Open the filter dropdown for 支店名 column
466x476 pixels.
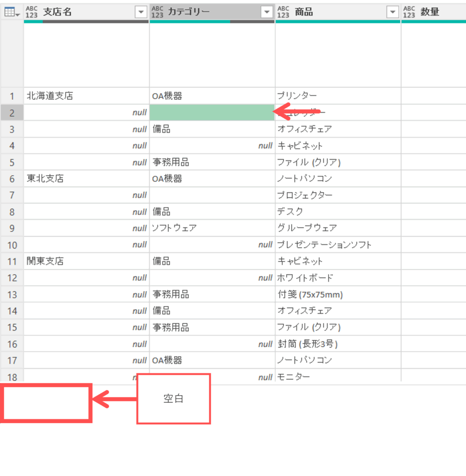point(141,13)
